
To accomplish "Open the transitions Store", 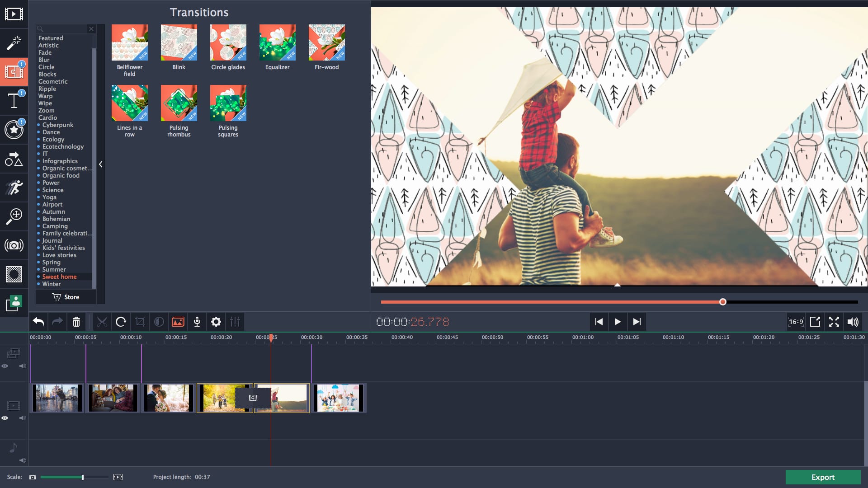I will tap(66, 297).
